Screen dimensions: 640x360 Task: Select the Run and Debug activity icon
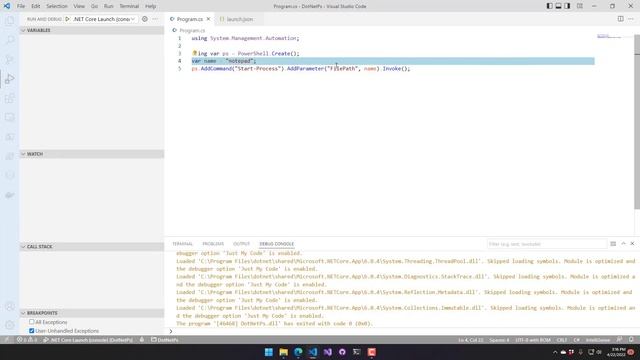[10, 78]
